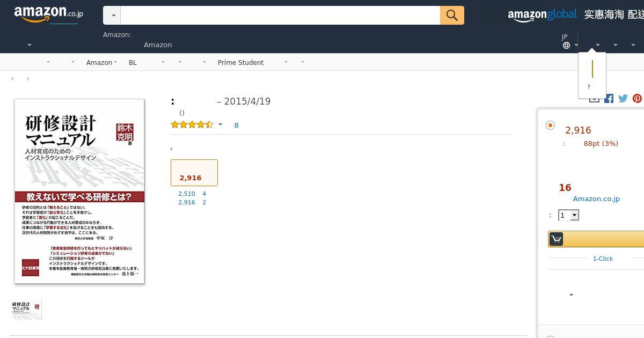644x338 pixels.
Task: Open the dropdown arrow beside the JP globe
Action: (x=576, y=46)
